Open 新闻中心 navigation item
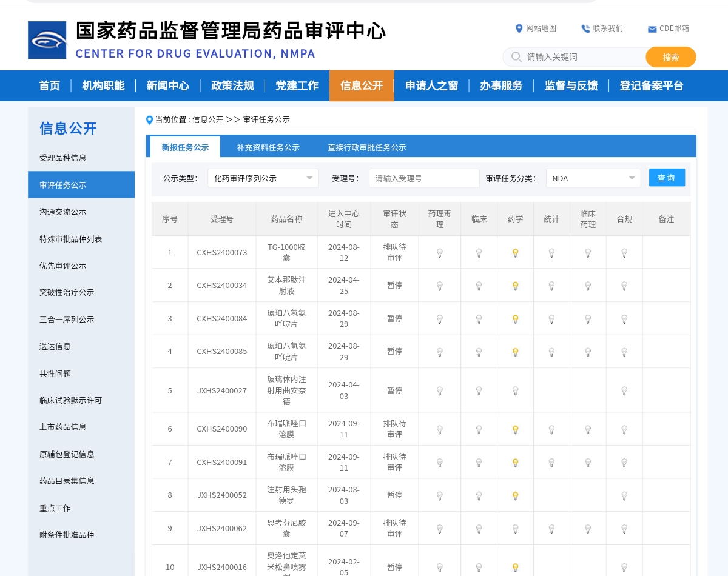The image size is (728, 576). pyautogui.click(x=167, y=85)
